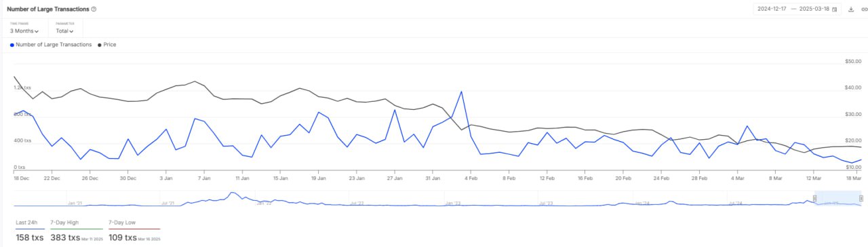Grab the left range navigator handle

tap(815, 198)
